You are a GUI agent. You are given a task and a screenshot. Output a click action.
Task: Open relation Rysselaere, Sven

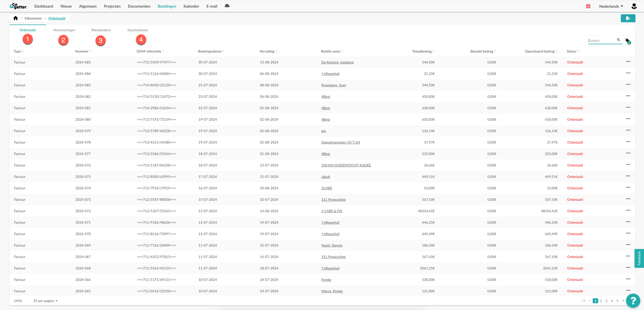[x=333, y=85]
